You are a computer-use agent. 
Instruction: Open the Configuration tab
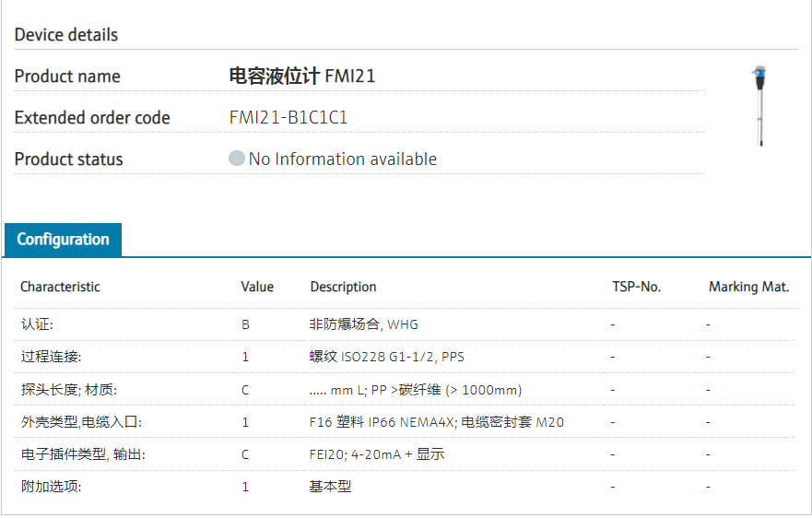pyautogui.click(x=63, y=240)
